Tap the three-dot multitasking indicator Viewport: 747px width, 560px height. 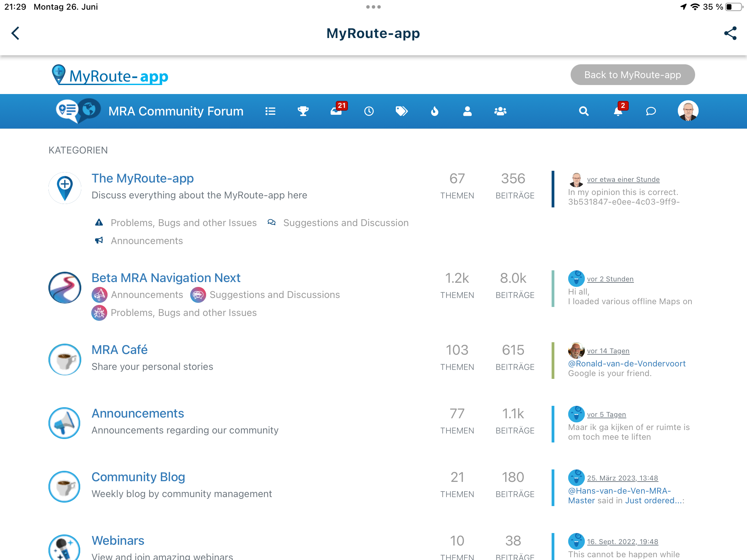click(373, 7)
